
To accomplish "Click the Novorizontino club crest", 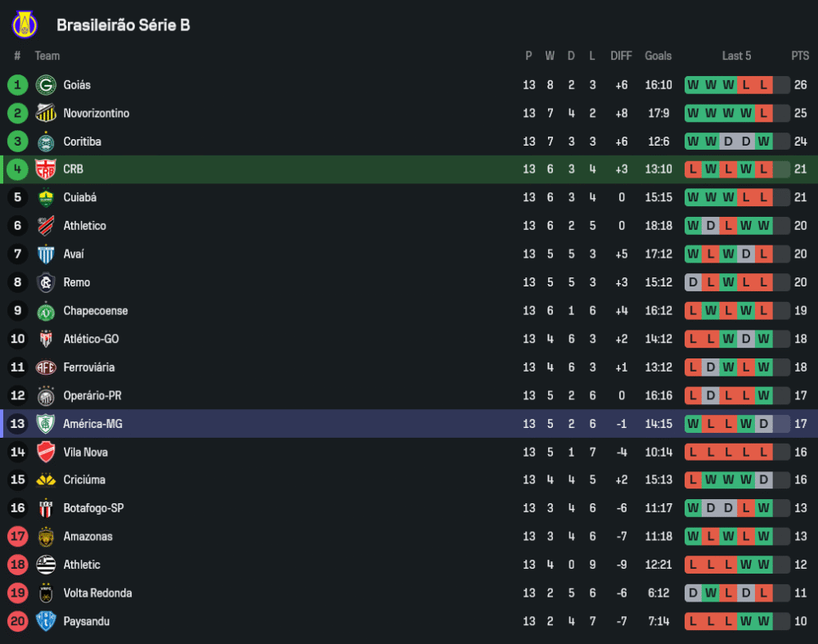I will click(46, 113).
